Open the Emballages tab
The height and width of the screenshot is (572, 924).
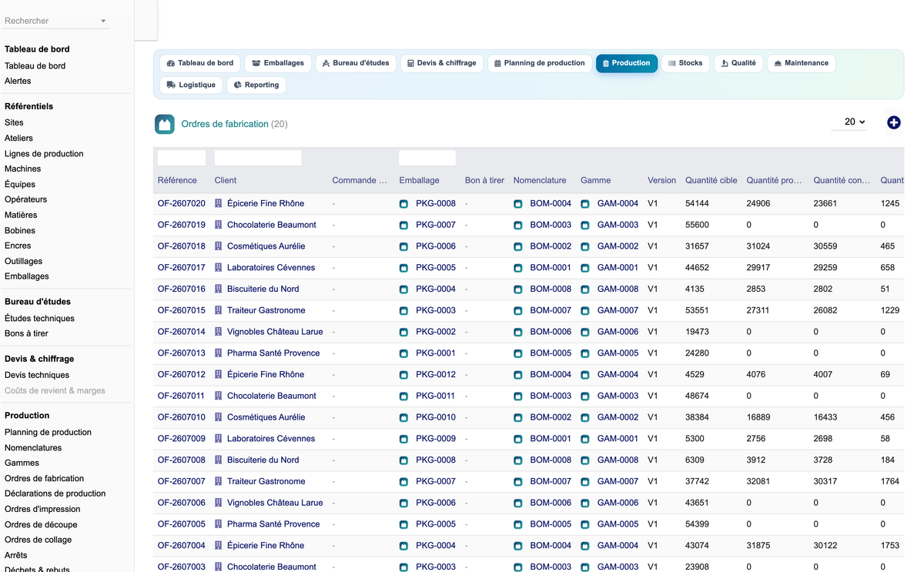(x=278, y=63)
